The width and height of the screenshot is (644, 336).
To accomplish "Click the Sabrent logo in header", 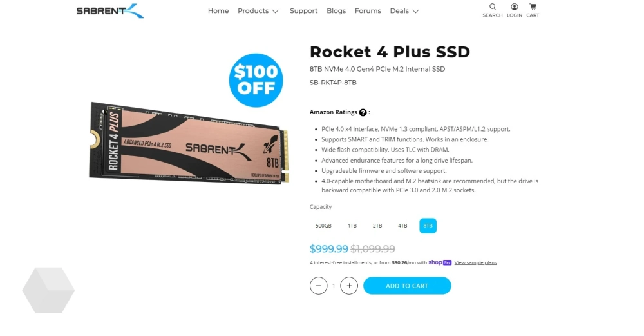I will point(110,11).
